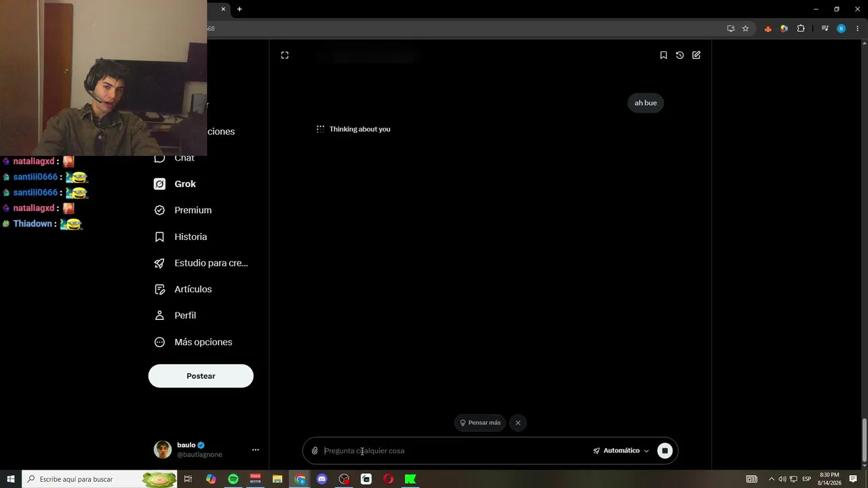Open the taskbar clock and calendar

(829, 479)
